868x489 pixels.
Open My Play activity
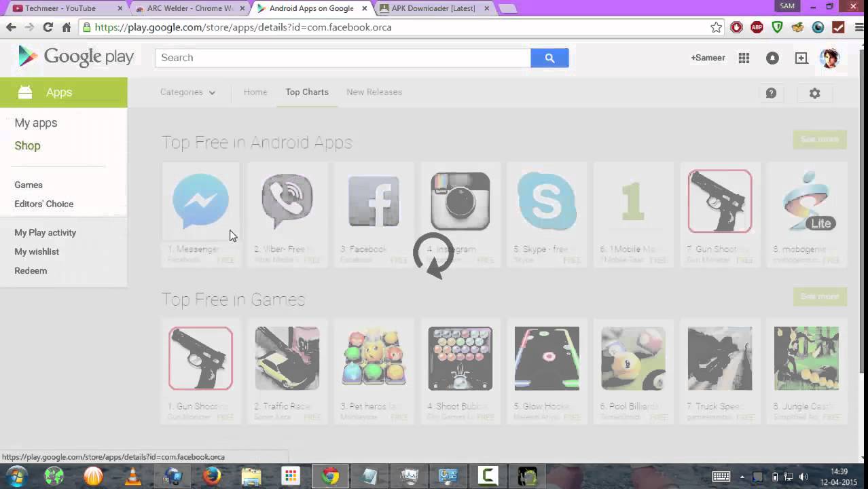(46, 232)
